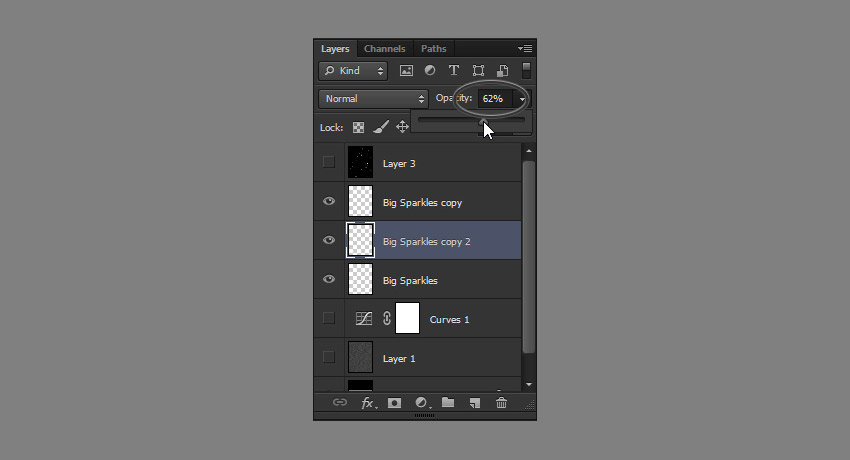Create new fill or adjustment layer
The height and width of the screenshot is (460, 850).
422,403
